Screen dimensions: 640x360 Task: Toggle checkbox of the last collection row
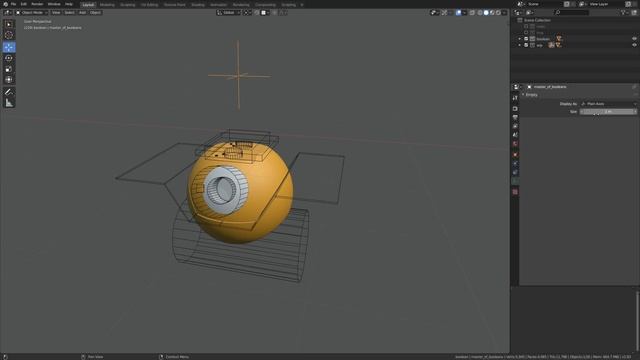pos(526,45)
